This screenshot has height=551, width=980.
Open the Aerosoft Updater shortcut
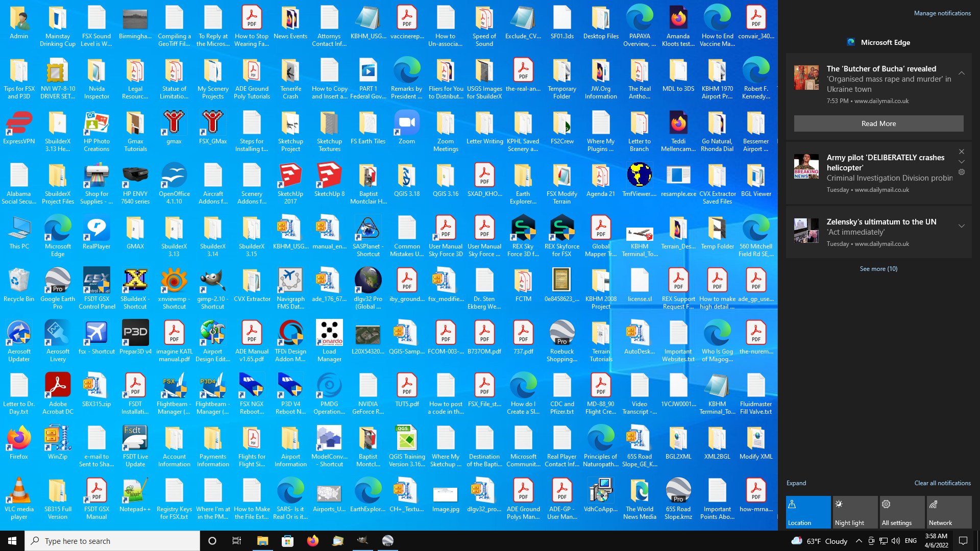[19, 340]
